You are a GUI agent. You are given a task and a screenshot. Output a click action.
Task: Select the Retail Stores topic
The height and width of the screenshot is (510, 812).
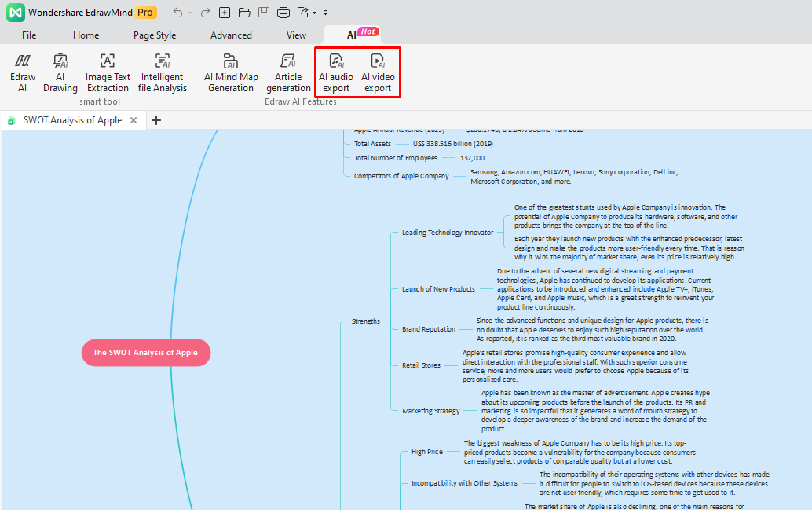pyautogui.click(x=421, y=365)
